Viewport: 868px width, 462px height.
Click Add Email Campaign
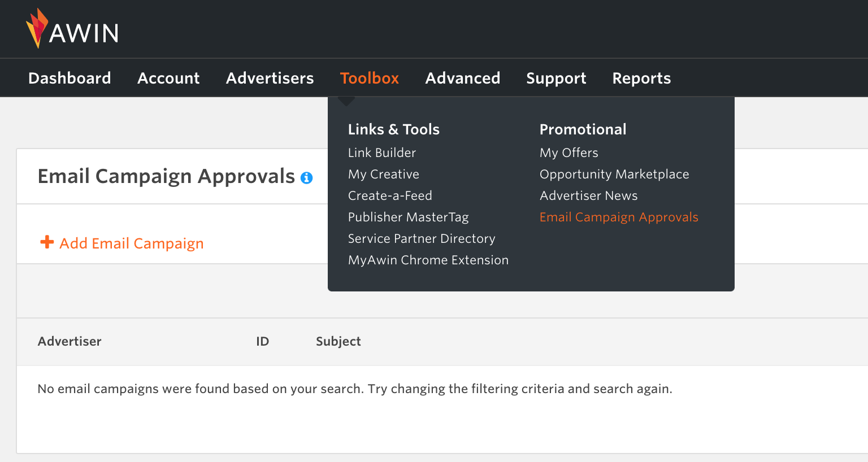pos(131,243)
